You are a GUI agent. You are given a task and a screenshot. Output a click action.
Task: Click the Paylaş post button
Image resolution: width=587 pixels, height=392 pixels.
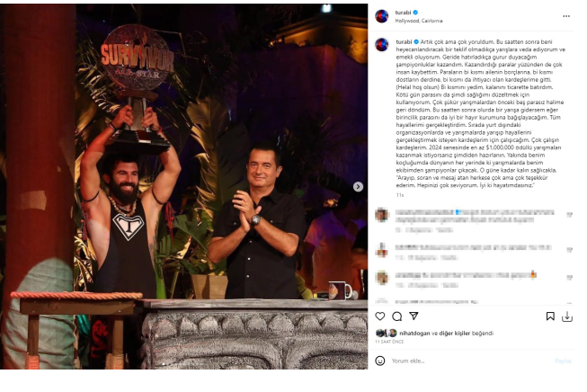click(563, 361)
